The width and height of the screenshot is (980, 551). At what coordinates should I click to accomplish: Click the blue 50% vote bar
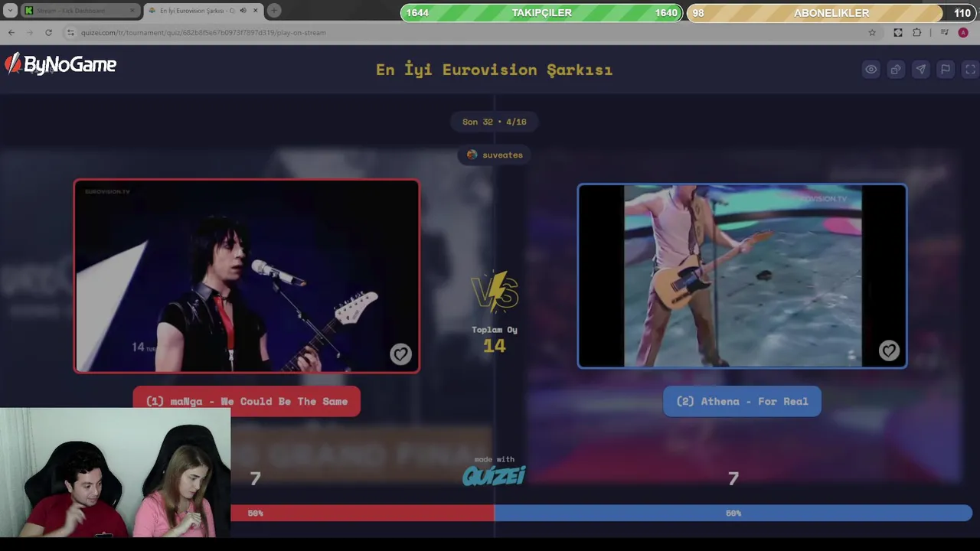[x=733, y=514]
